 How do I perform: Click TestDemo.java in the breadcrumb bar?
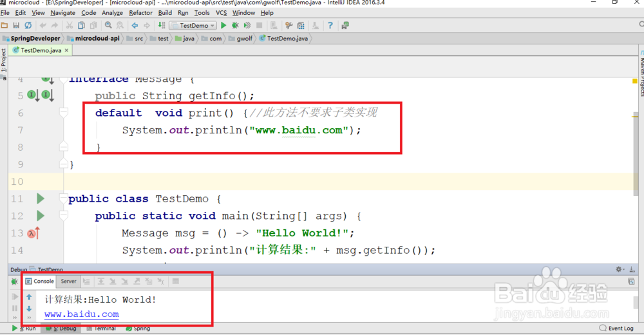pos(283,38)
